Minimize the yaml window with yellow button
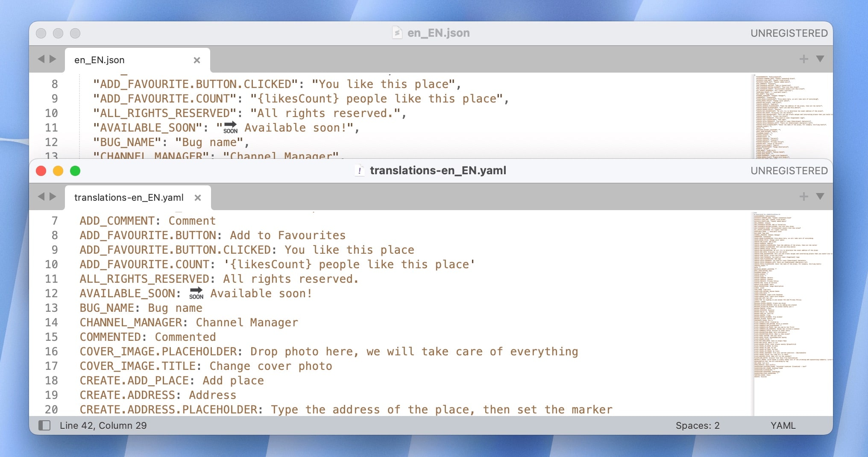This screenshot has width=868, height=457. [x=58, y=171]
